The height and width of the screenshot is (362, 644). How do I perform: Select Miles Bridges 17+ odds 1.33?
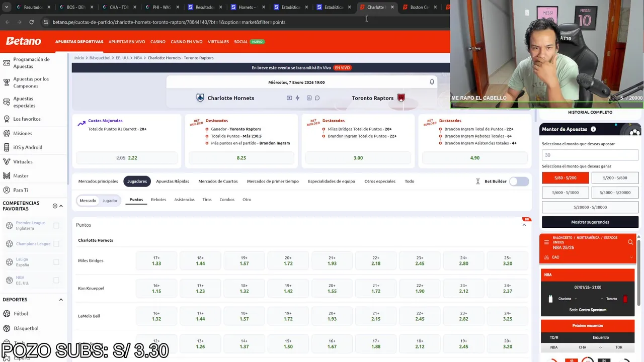pos(156,260)
